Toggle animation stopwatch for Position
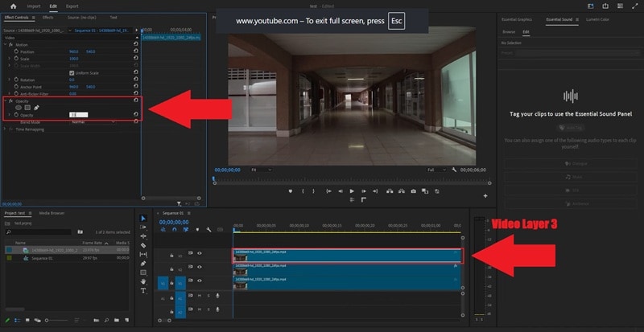The width and height of the screenshot is (644, 332). [16, 51]
